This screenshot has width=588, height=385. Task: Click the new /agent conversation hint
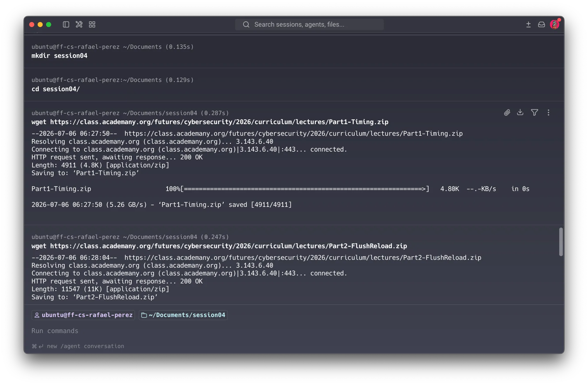pos(78,346)
